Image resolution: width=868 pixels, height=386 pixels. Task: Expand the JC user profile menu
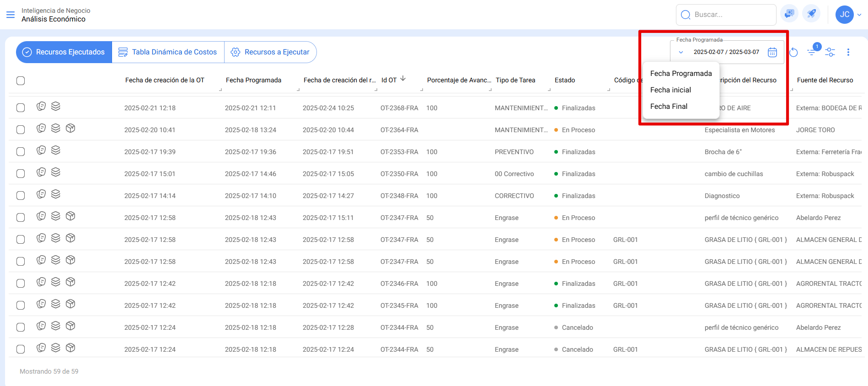[848, 15]
